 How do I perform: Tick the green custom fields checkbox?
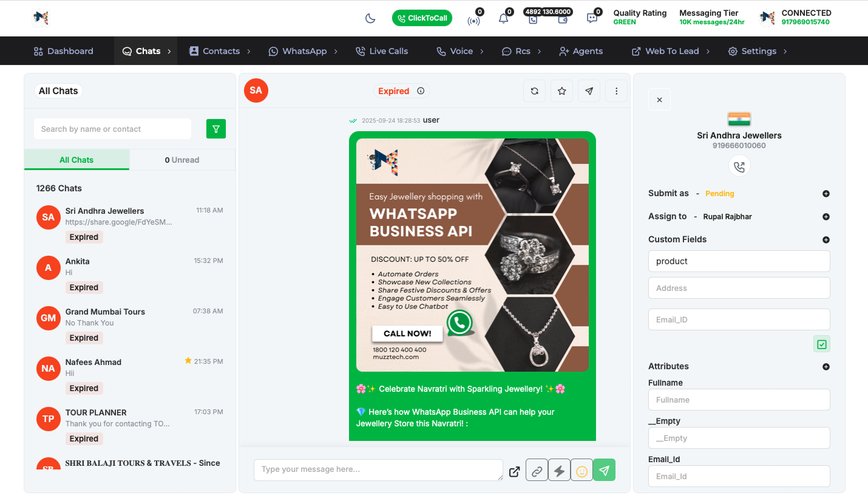[821, 344]
